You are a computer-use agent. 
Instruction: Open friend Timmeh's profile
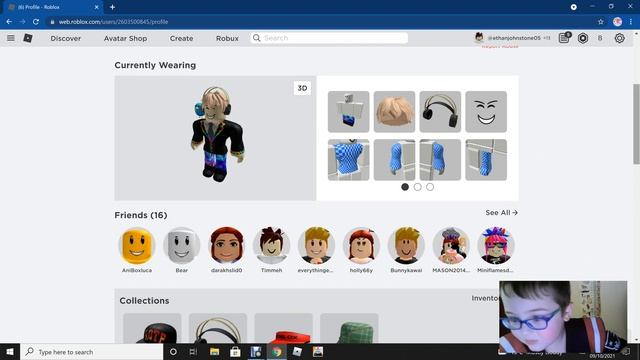[x=271, y=246]
